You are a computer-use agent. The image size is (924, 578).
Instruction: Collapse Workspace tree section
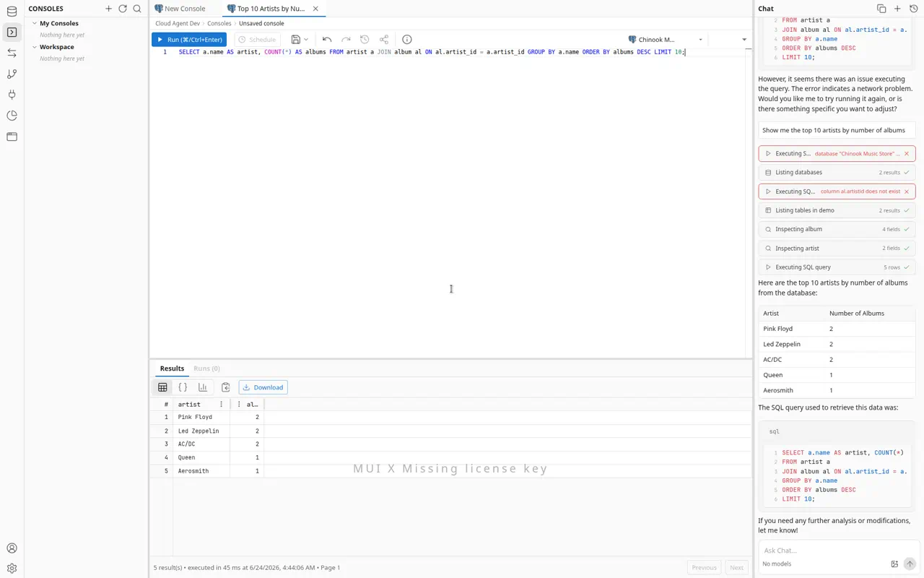34,47
